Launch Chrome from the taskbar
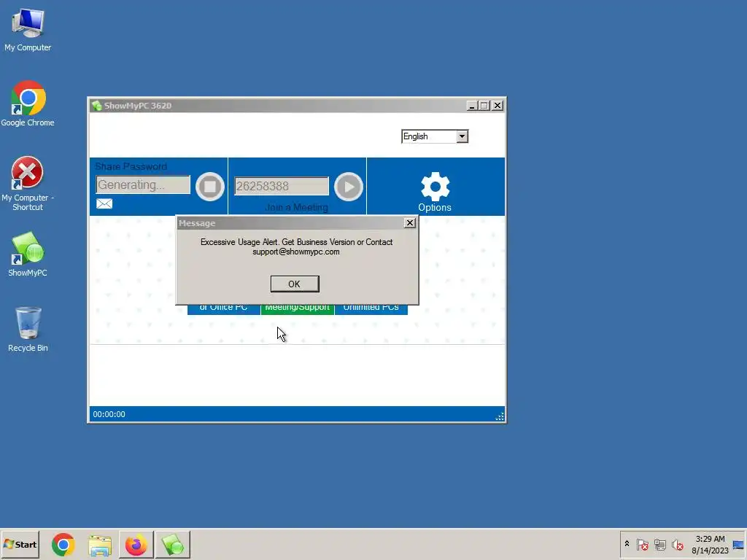 pos(63,545)
